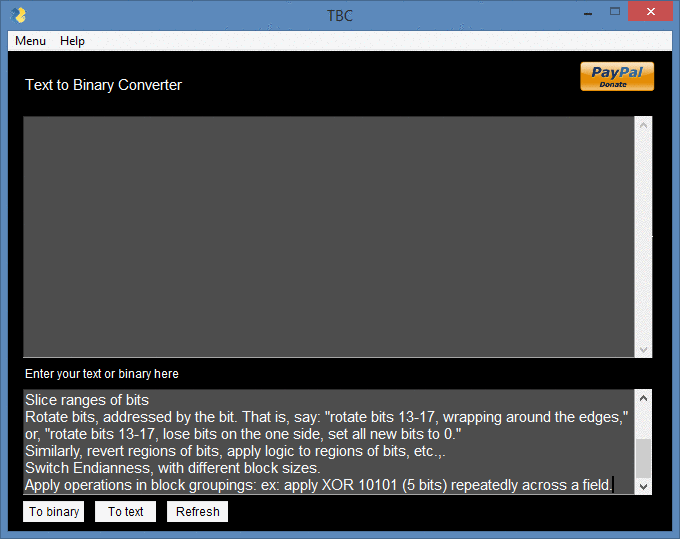Click the input box scrollbar thumb
The width and height of the screenshot is (680, 539).
coord(643,458)
